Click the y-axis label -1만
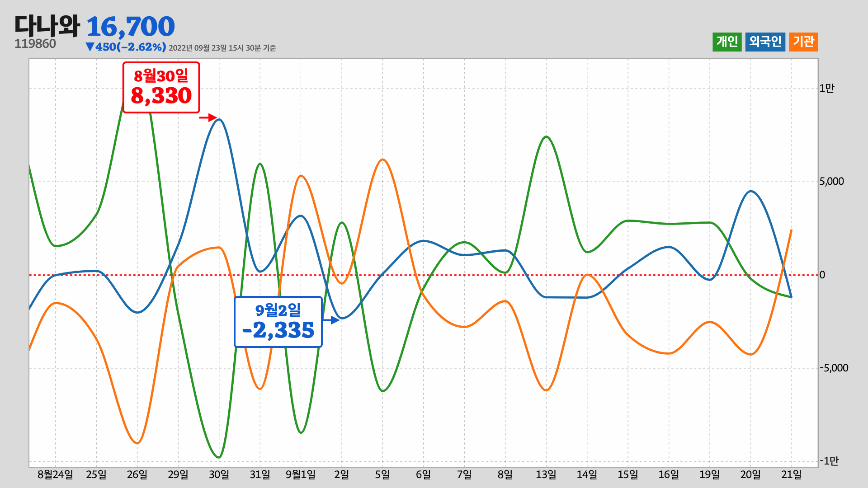 (829, 461)
